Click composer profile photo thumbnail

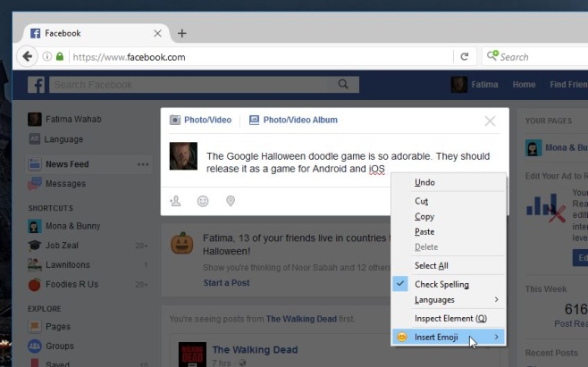(183, 156)
